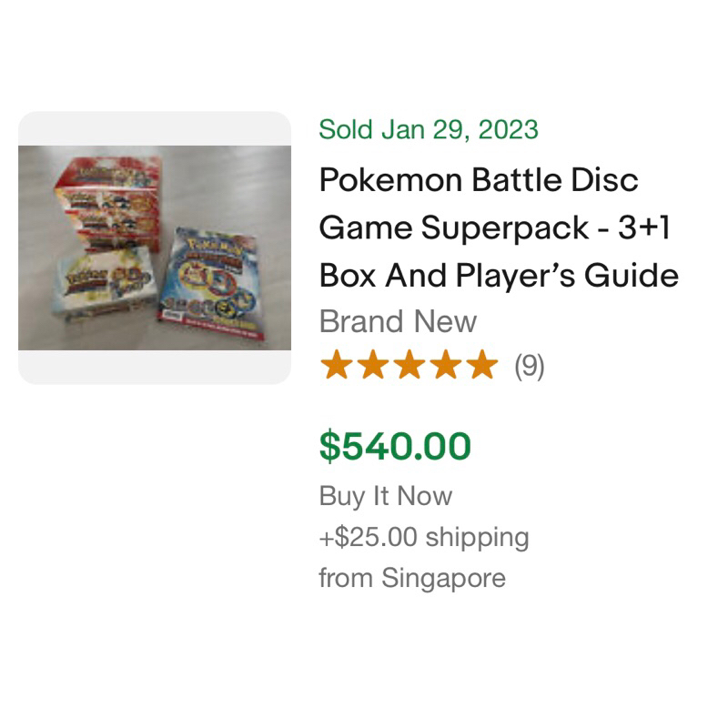
Task: Click the green 'Sold Jan 29, 2023' label
Action: [x=428, y=129]
